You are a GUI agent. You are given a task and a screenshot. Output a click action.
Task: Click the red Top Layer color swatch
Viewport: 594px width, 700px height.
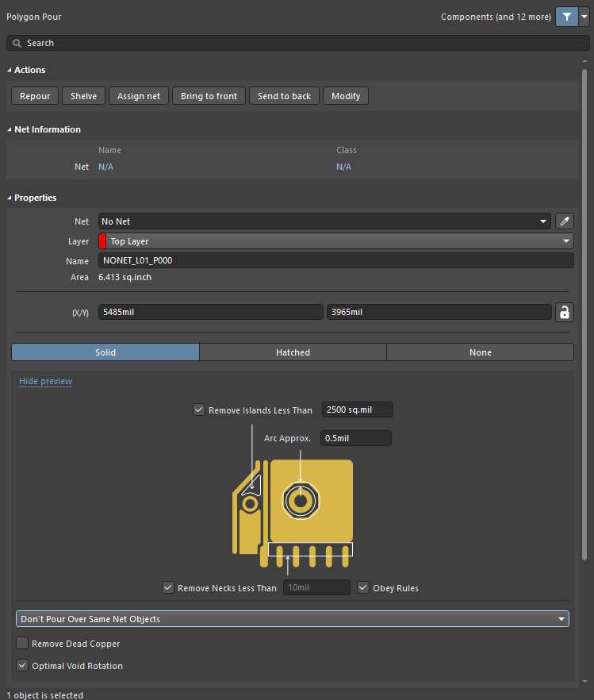tap(102, 241)
